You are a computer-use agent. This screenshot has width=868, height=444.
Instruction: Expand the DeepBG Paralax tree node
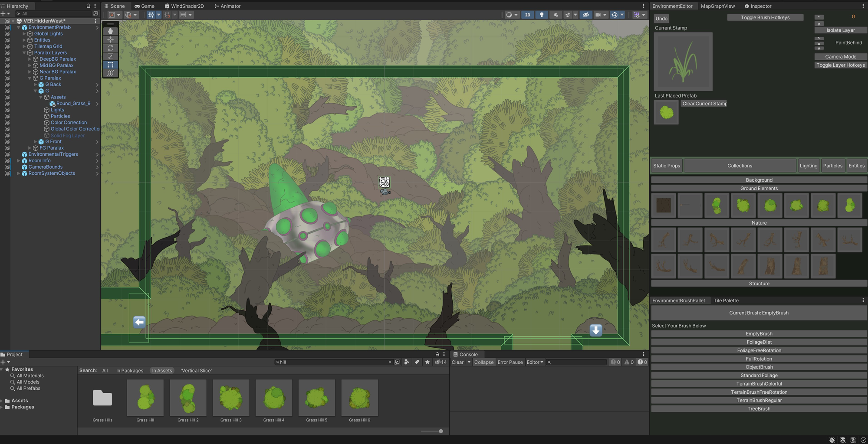(30, 59)
